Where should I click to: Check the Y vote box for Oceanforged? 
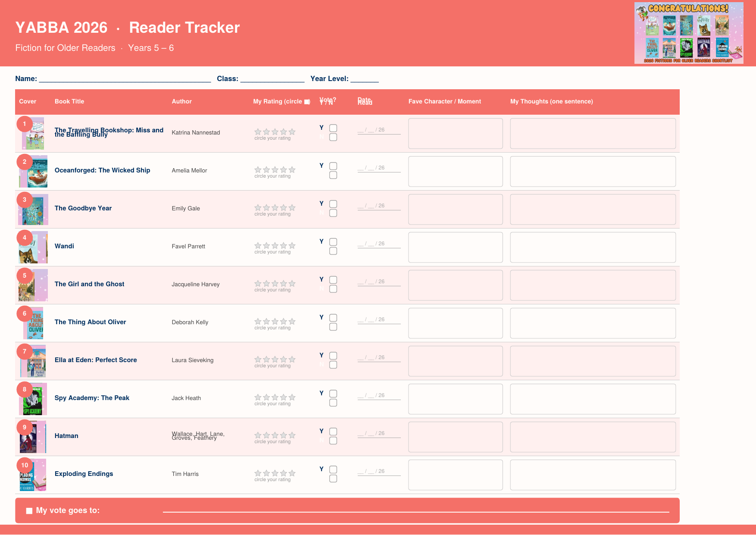pyautogui.click(x=333, y=166)
